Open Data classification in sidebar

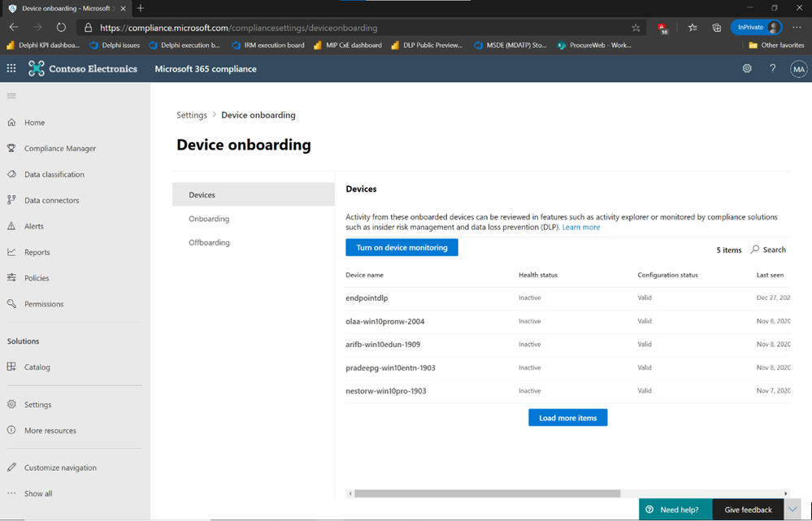point(54,174)
